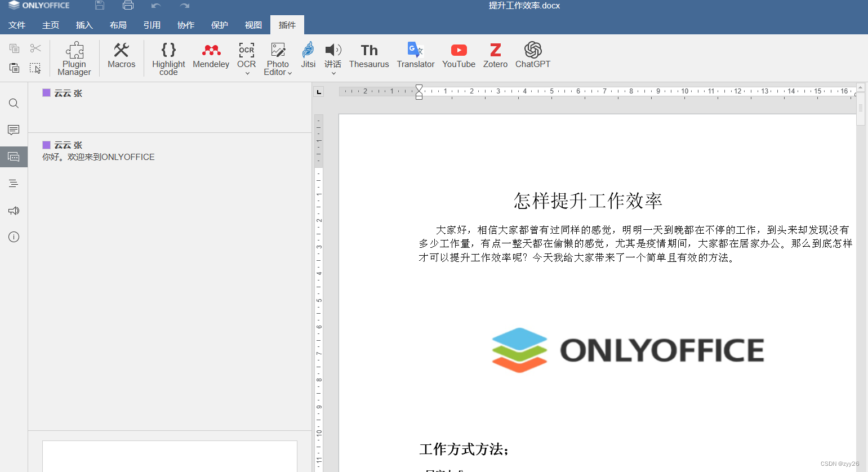Open the headings navigation panel
868x472 pixels.
14,184
